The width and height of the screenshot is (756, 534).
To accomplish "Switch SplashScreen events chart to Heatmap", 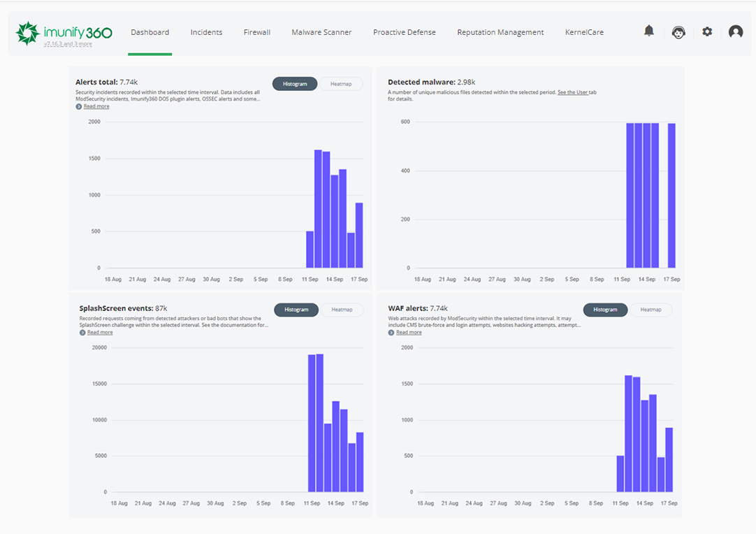I will tap(342, 310).
